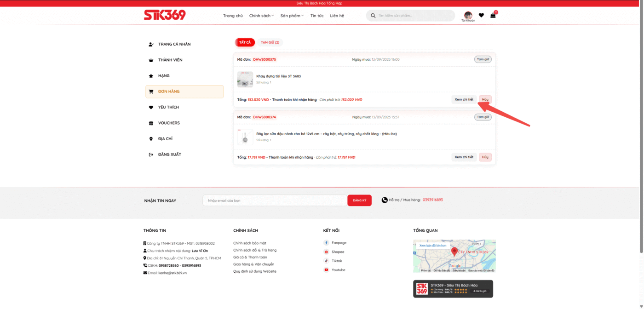Open the Tiktok social link
Viewport: 644px width, 309px height.
(x=337, y=261)
